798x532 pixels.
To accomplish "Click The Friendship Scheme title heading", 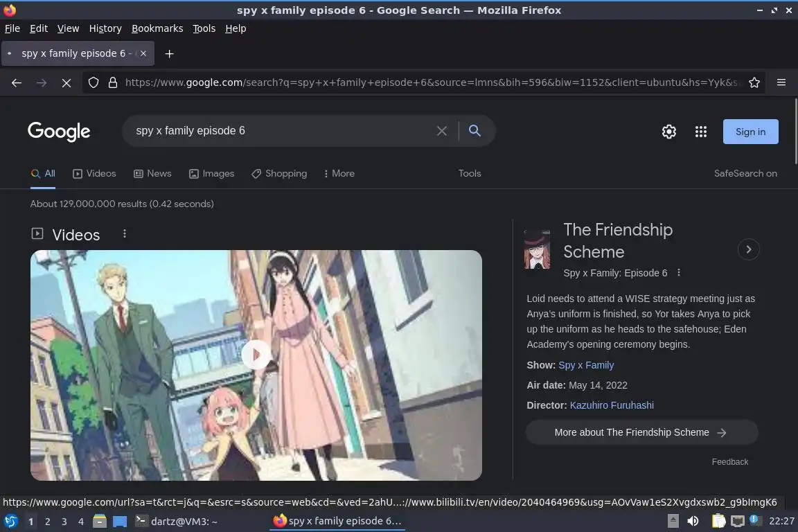I will (x=618, y=241).
